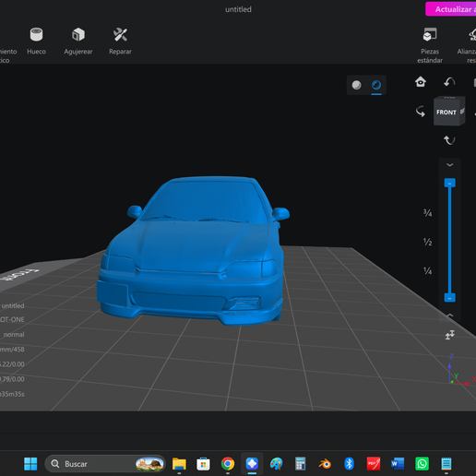Open the PDF reader taskbar icon
Viewport: 476px width, 476px height.
(374, 464)
